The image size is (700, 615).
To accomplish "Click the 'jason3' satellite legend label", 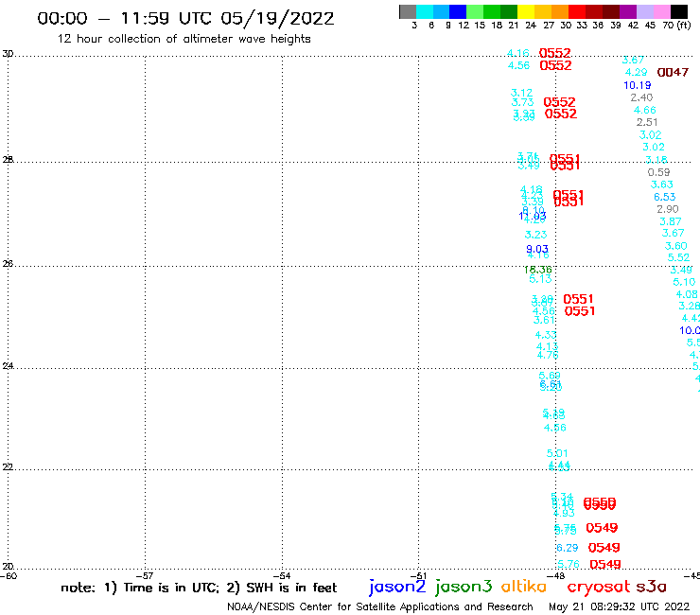I will tap(464, 588).
